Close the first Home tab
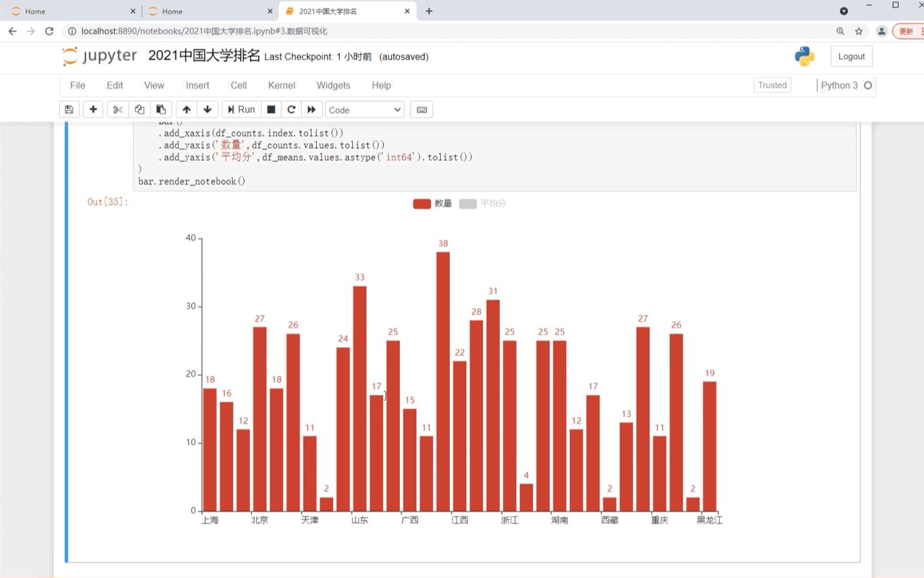 pos(133,11)
